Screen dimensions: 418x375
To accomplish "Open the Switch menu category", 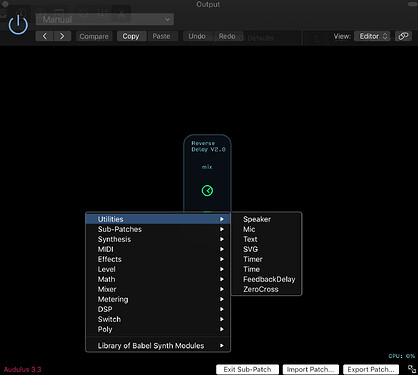I will tap(158, 319).
